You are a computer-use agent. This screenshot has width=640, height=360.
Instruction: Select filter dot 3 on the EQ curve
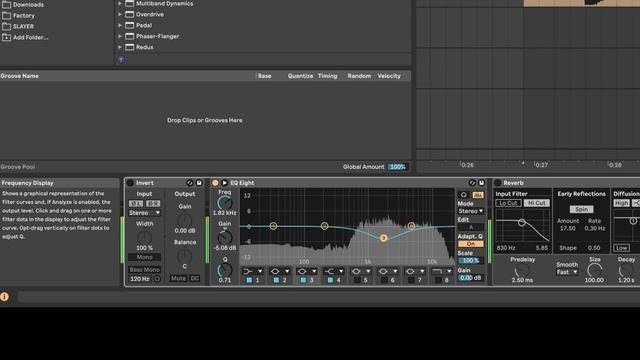point(383,238)
